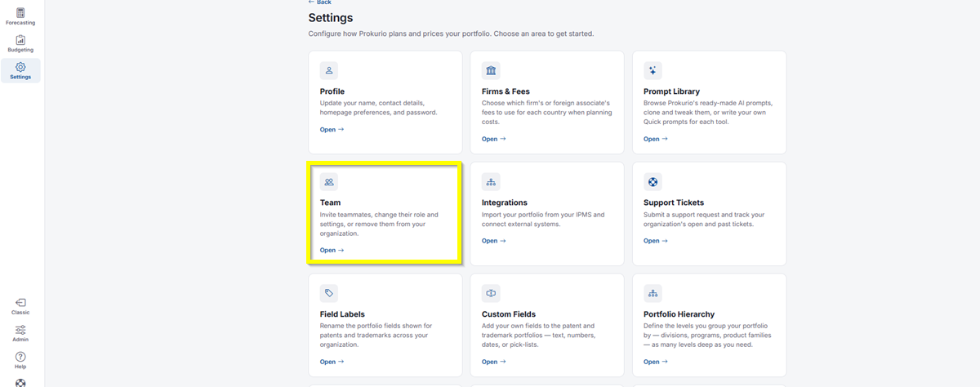Click the Team people icon
Image resolution: width=980 pixels, height=387 pixels.
pos(329,182)
